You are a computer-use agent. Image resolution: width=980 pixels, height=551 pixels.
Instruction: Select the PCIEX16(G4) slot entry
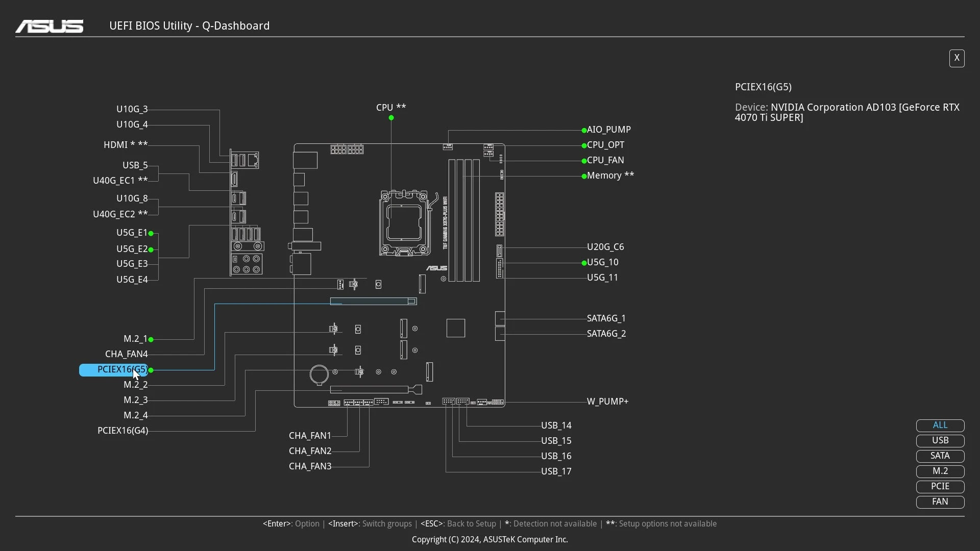[122, 431]
